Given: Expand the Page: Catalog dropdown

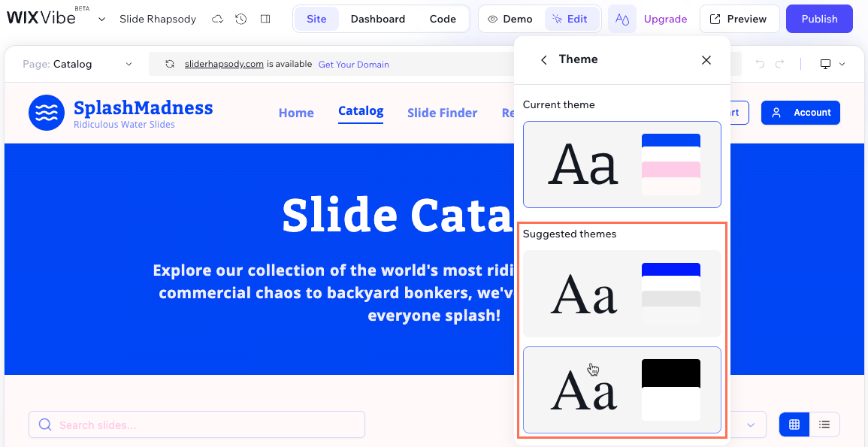Looking at the screenshot, I should coord(77,65).
